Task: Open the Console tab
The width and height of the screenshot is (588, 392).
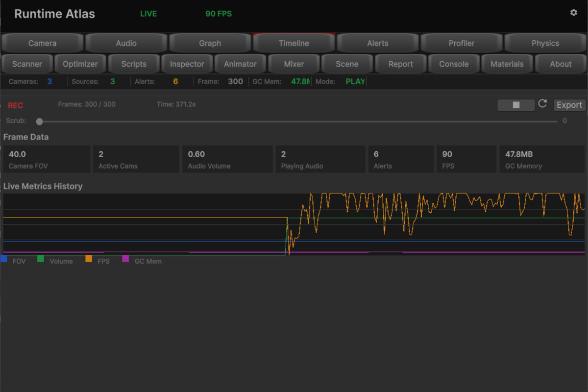Action: [x=454, y=64]
